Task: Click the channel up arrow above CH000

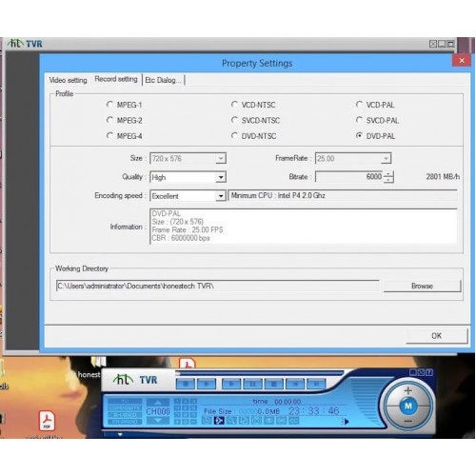Action: [x=158, y=403]
